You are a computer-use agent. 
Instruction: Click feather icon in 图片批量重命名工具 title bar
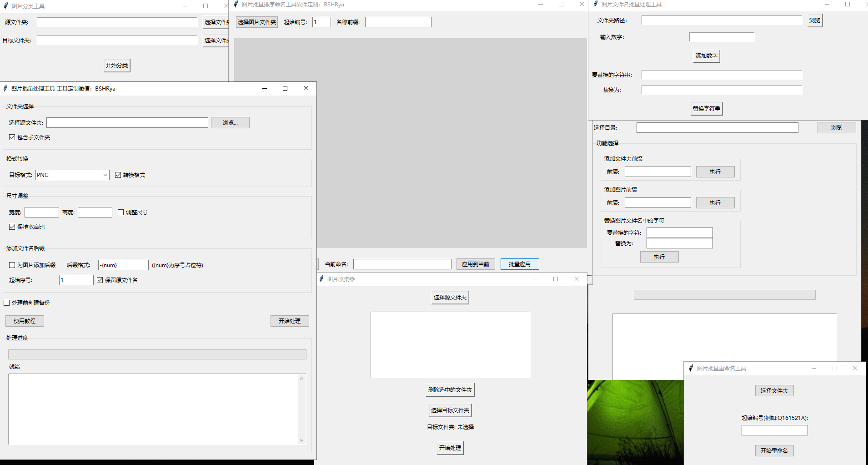691,368
